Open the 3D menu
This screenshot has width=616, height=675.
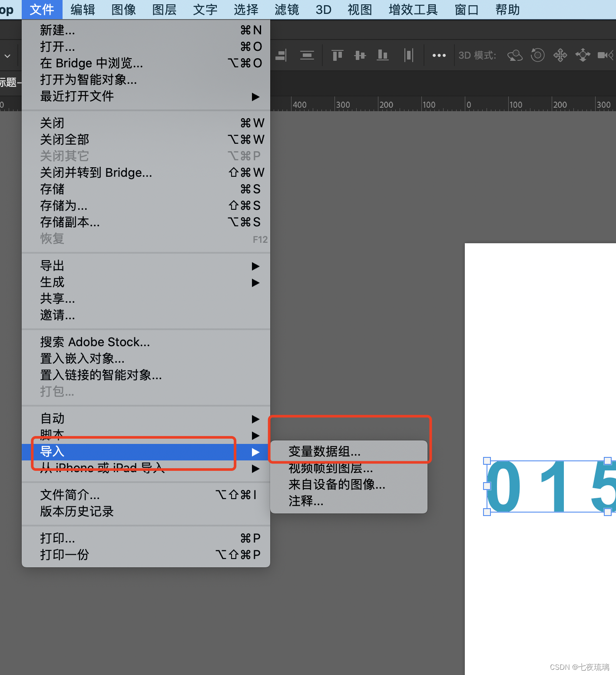[324, 10]
